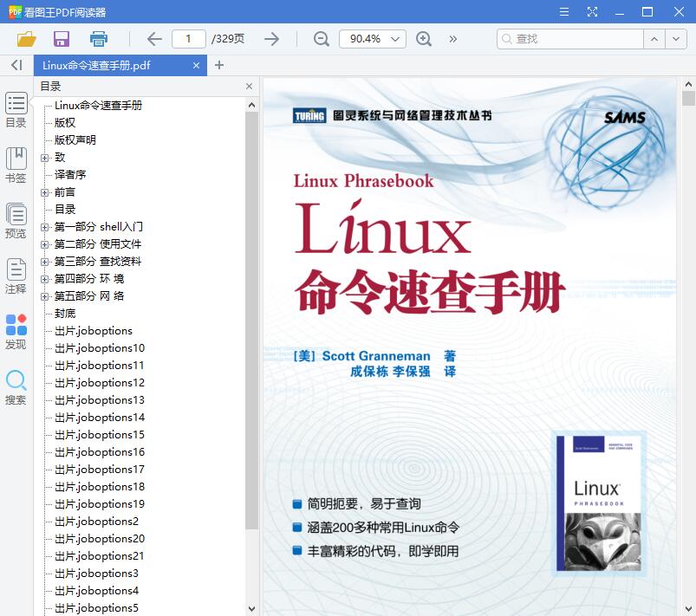Select the 出片.joboptions outline entry without number
696x616 pixels.
[x=94, y=331]
